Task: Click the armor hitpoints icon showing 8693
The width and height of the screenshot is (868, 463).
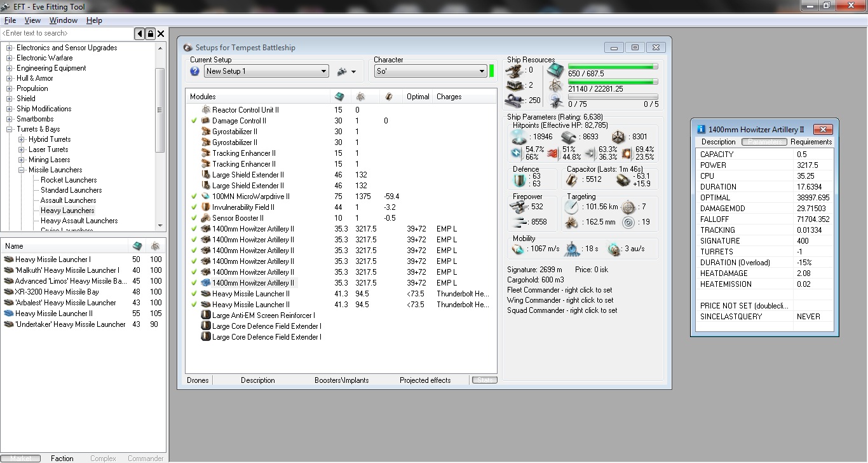Action: [x=569, y=136]
